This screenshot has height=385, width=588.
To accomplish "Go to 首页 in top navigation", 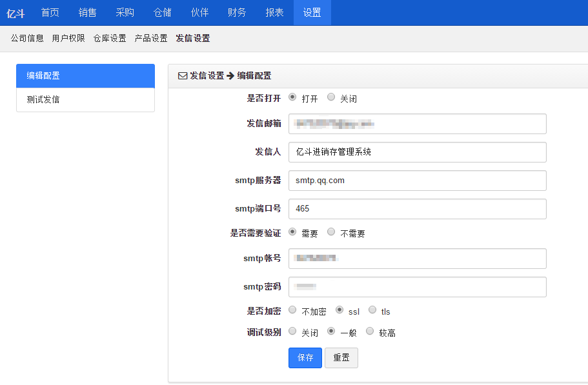I will (x=50, y=13).
